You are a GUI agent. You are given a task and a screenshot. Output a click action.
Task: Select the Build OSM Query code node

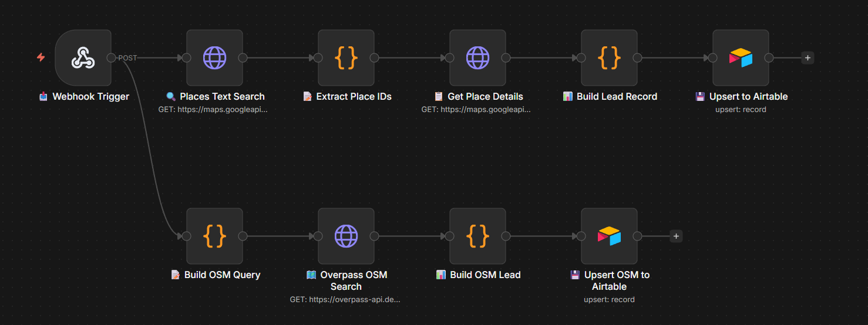click(214, 236)
